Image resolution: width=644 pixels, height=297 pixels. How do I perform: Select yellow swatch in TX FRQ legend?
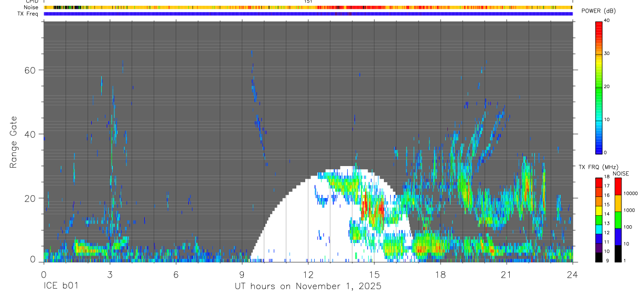point(599,211)
